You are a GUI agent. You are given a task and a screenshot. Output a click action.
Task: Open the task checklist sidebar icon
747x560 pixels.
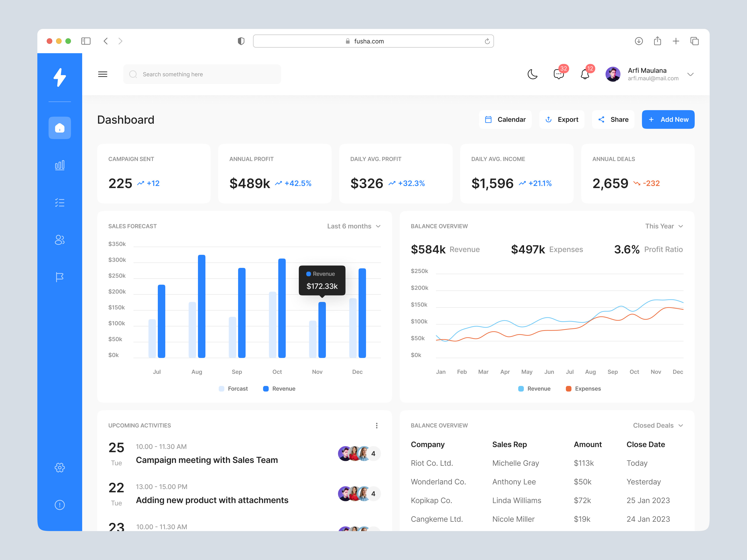[x=60, y=203]
